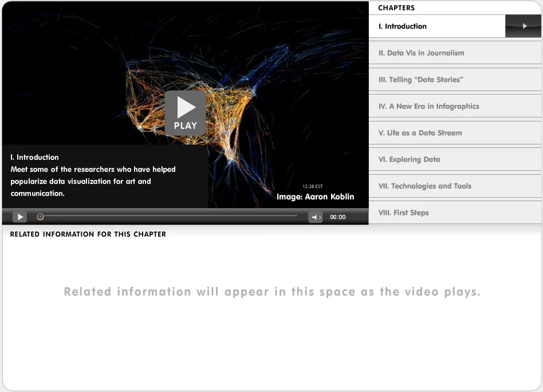Click the large PLAY button on video
This screenshot has width=543, height=392.
[x=185, y=113]
